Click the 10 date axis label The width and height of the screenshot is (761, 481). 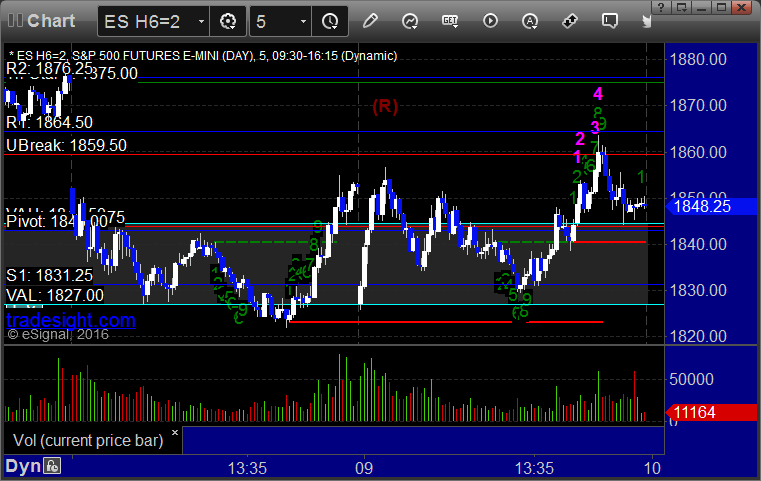652,468
